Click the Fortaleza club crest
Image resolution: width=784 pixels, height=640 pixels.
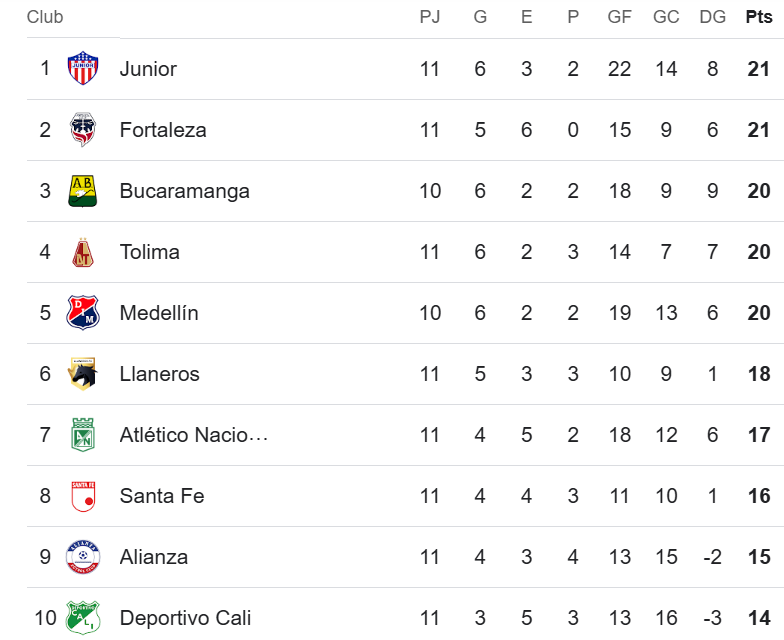point(82,130)
